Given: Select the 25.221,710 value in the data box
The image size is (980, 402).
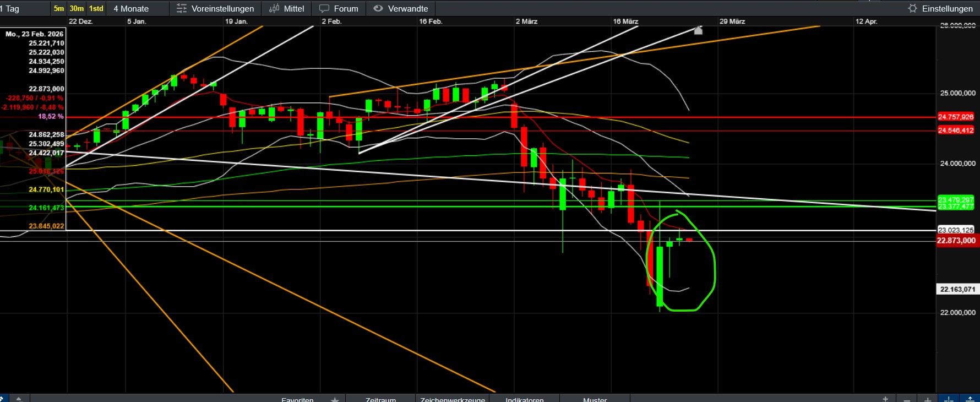Looking at the screenshot, I should tap(46, 43).
